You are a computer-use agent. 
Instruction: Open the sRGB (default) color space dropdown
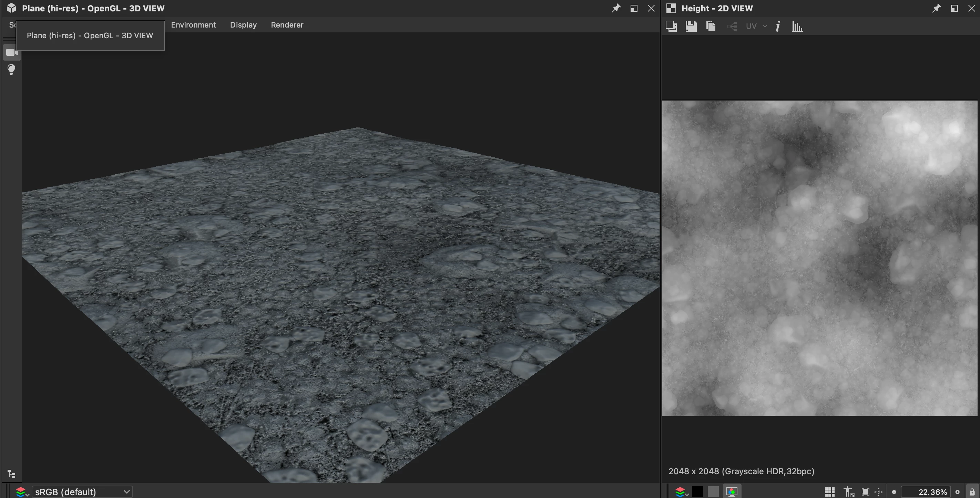point(82,491)
